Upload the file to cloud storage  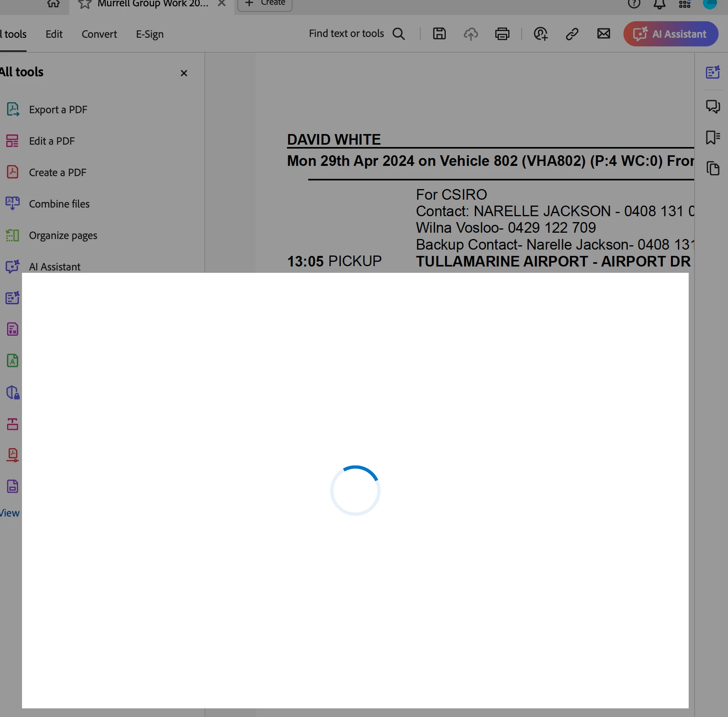[471, 34]
